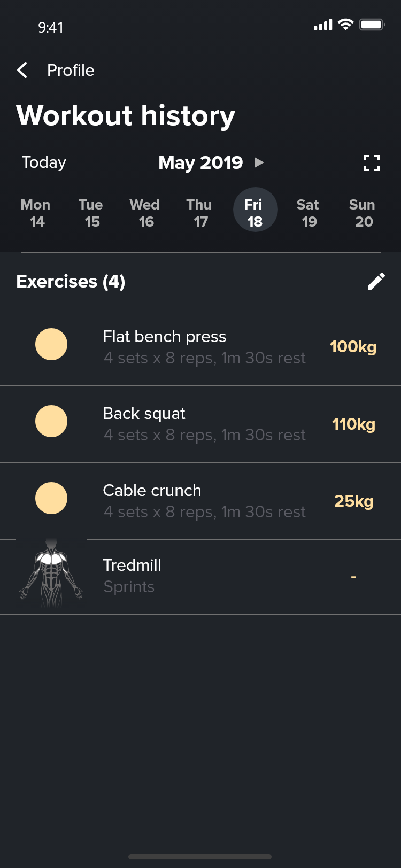Viewport: 401px width, 868px height.
Task: Tap the pencil edit exercises icon
Action: click(376, 281)
